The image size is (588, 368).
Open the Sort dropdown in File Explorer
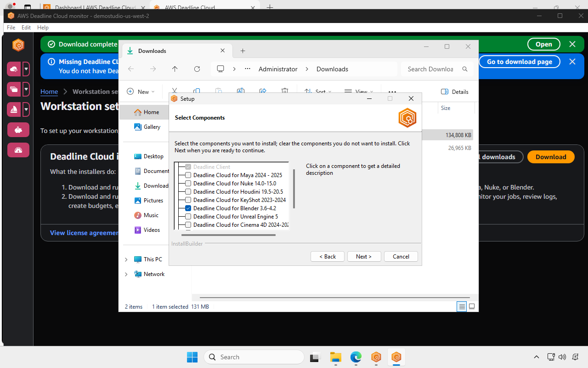318,92
